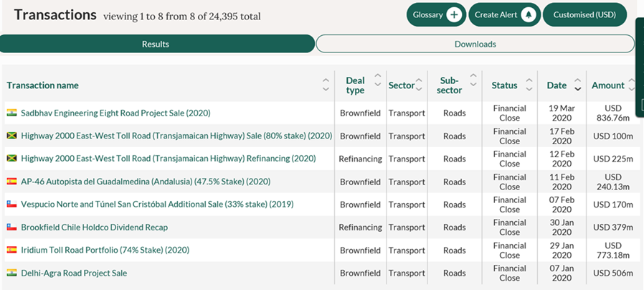This screenshot has height=290, width=644.
Task: Click date 19 Mar 2020 cell
Action: (x=562, y=113)
